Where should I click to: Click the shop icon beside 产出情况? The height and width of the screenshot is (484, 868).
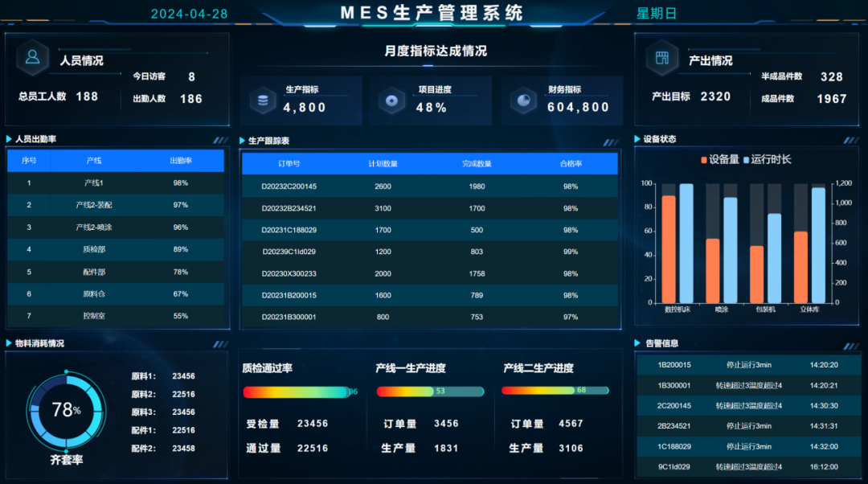661,58
